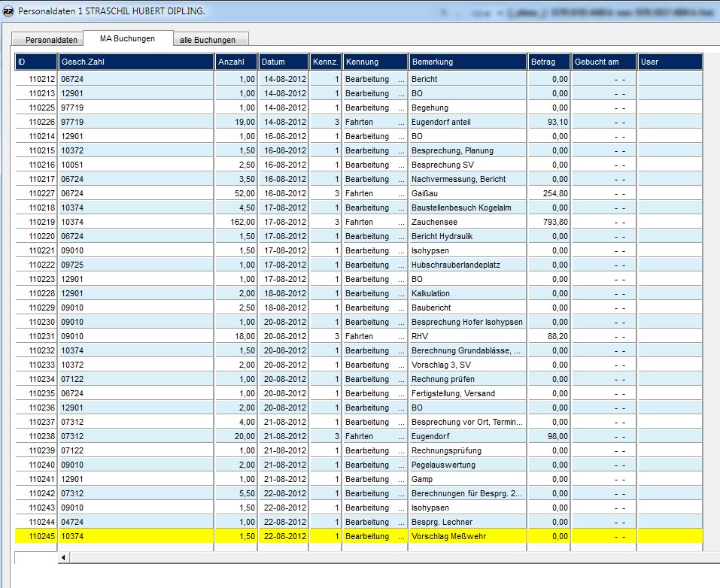Click the Datum column header
720x588 pixels.
[x=283, y=62]
